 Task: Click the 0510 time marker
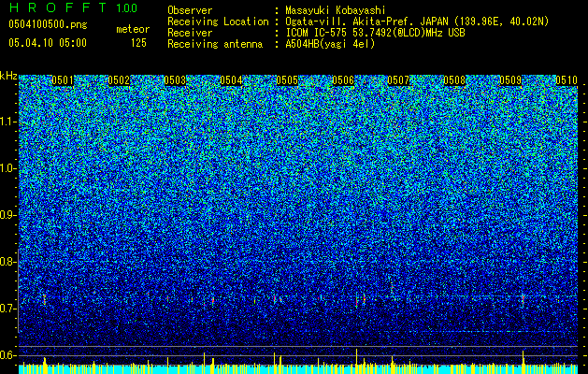coord(566,80)
